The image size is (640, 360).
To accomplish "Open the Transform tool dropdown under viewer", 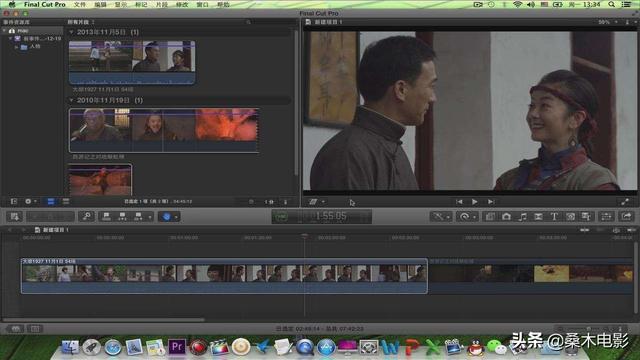I will [317, 202].
